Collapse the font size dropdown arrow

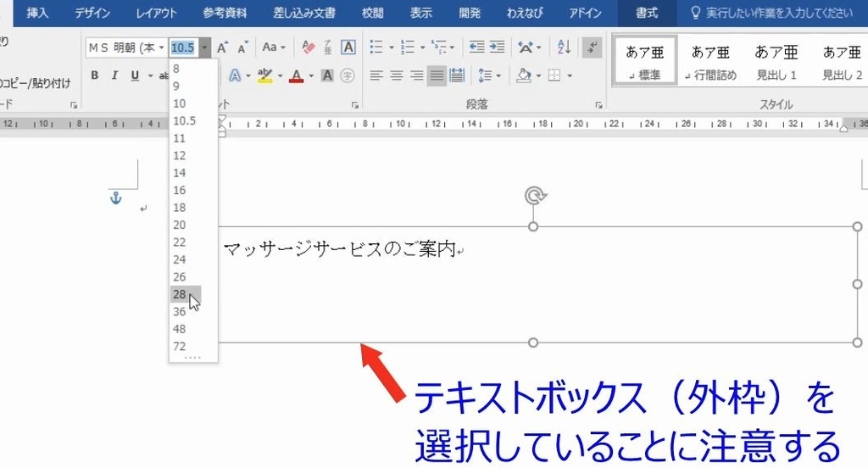coord(205,47)
